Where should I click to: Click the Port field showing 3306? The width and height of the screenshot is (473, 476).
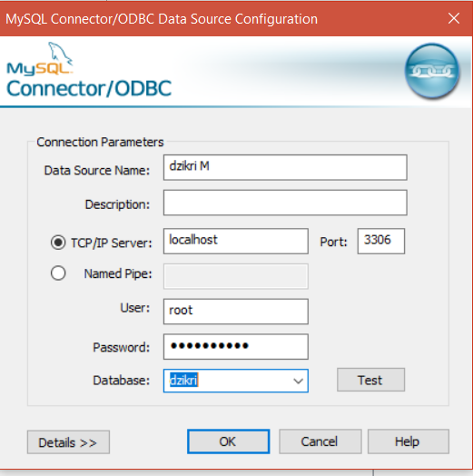[380, 241]
